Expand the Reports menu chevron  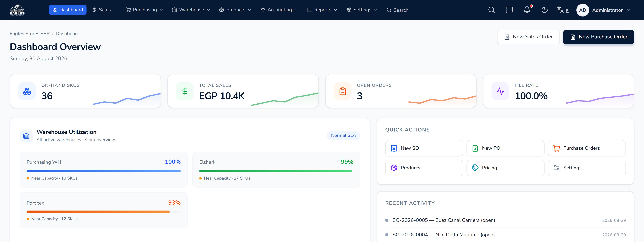point(336,10)
